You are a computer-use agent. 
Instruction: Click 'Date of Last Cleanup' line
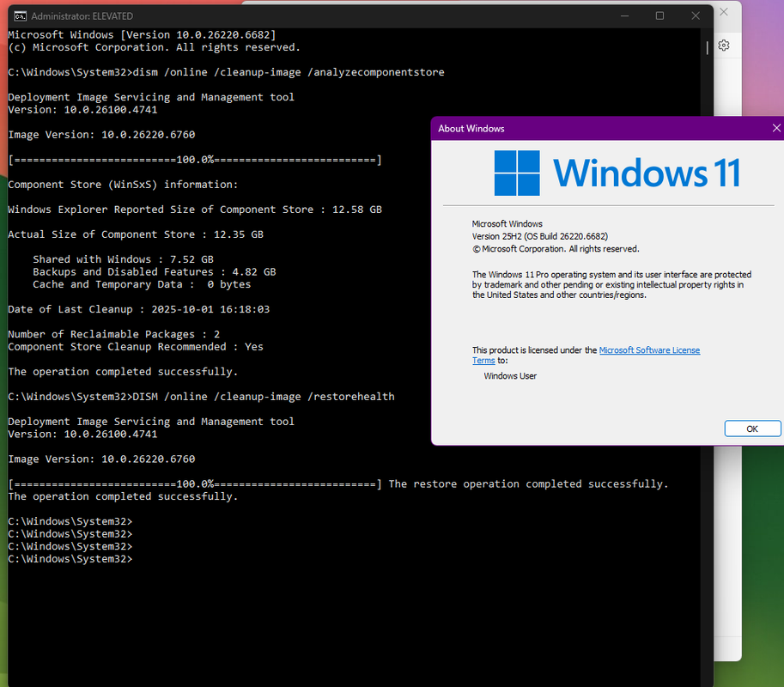point(138,309)
